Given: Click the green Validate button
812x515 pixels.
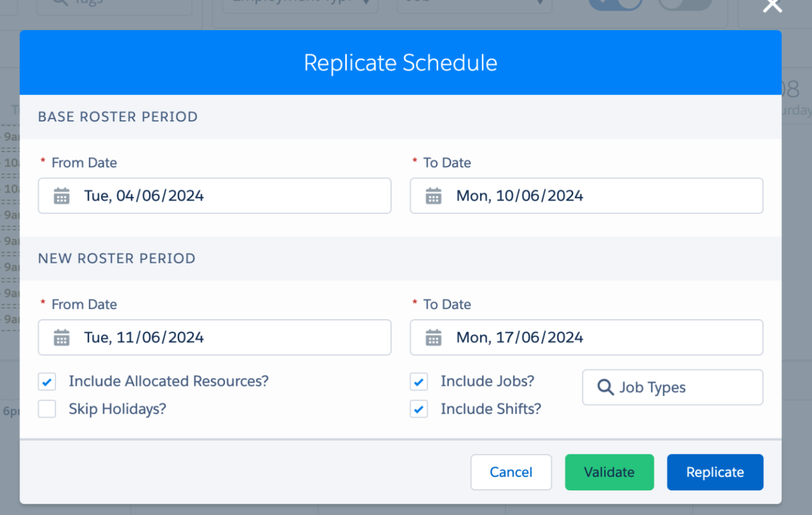Looking at the screenshot, I should point(609,472).
